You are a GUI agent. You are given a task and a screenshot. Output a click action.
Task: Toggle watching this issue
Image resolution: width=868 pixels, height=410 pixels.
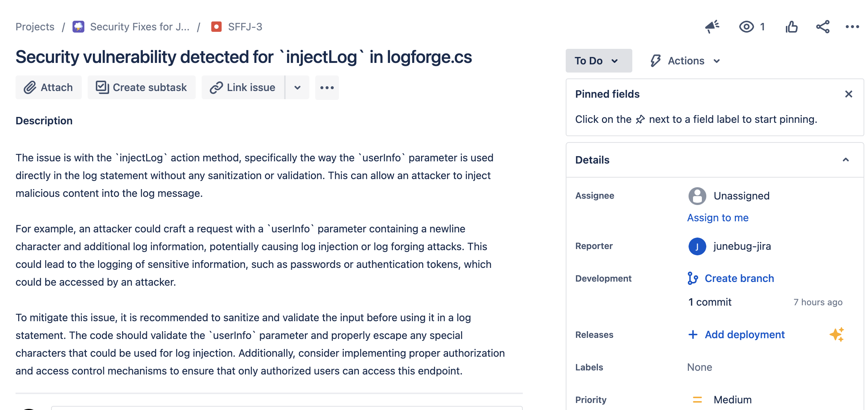click(747, 26)
